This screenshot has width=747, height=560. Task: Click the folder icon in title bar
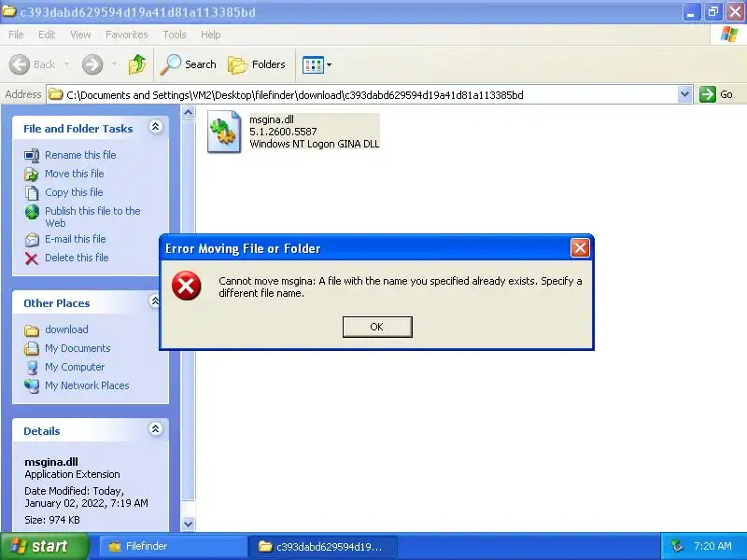pos(9,11)
